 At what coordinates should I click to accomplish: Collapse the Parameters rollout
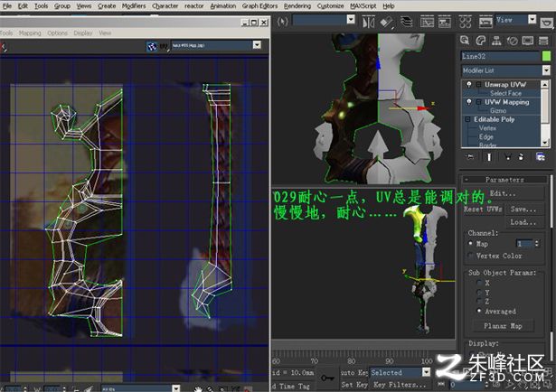click(504, 180)
